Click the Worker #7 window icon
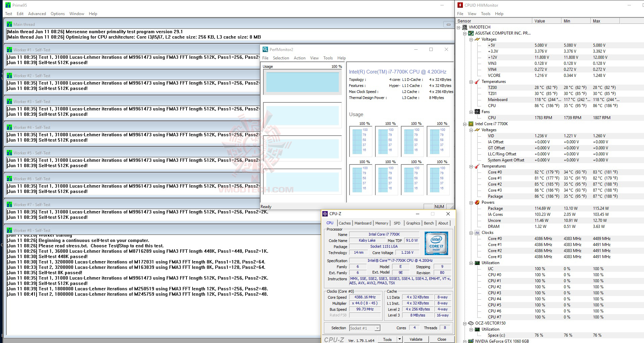Screen dimensions: 644x343 coord(9,204)
